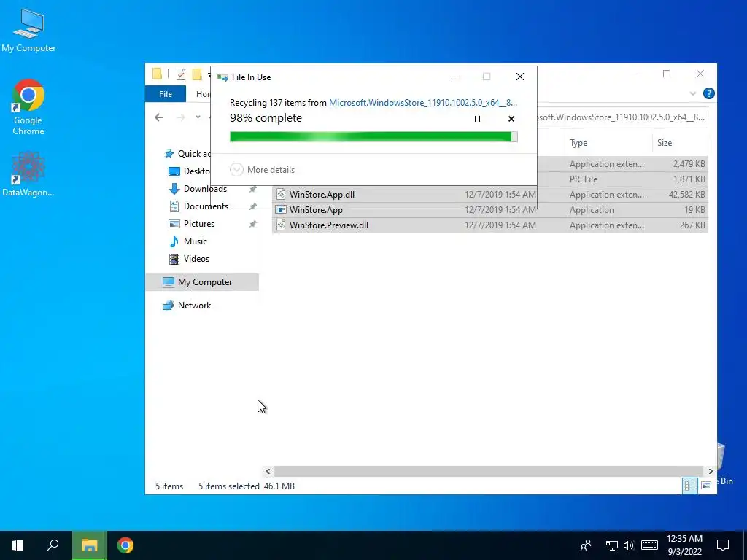Open Documents in navigation pane
The image size is (747, 560).
[198, 206]
